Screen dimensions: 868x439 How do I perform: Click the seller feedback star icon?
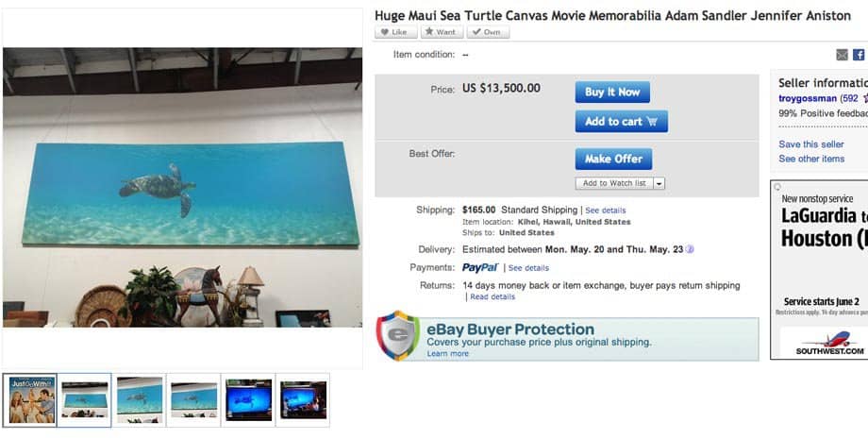coord(864,98)
